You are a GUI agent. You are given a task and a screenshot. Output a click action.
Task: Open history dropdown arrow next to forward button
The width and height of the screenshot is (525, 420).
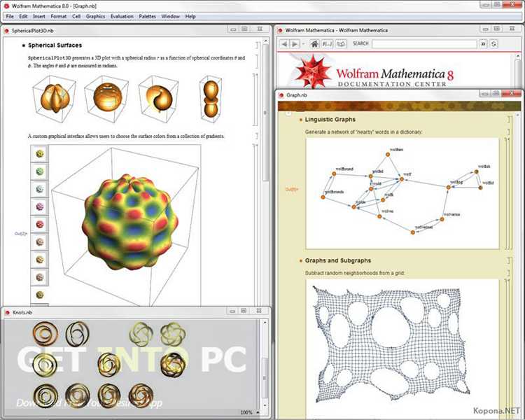click(303, 44)
